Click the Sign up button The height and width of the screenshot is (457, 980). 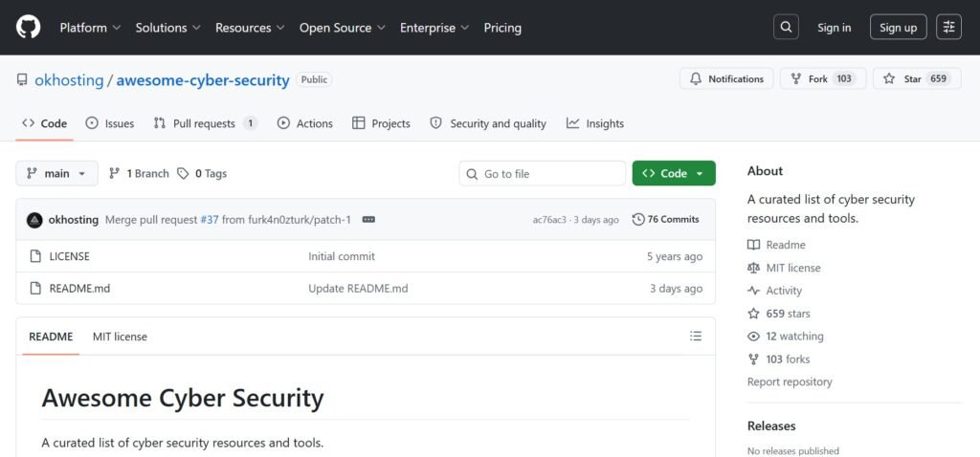[898, 28]
